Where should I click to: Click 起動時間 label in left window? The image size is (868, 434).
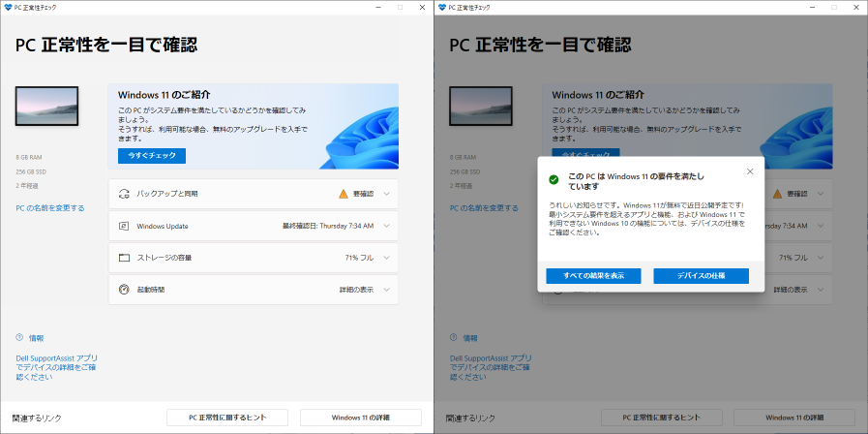(151, 290)
